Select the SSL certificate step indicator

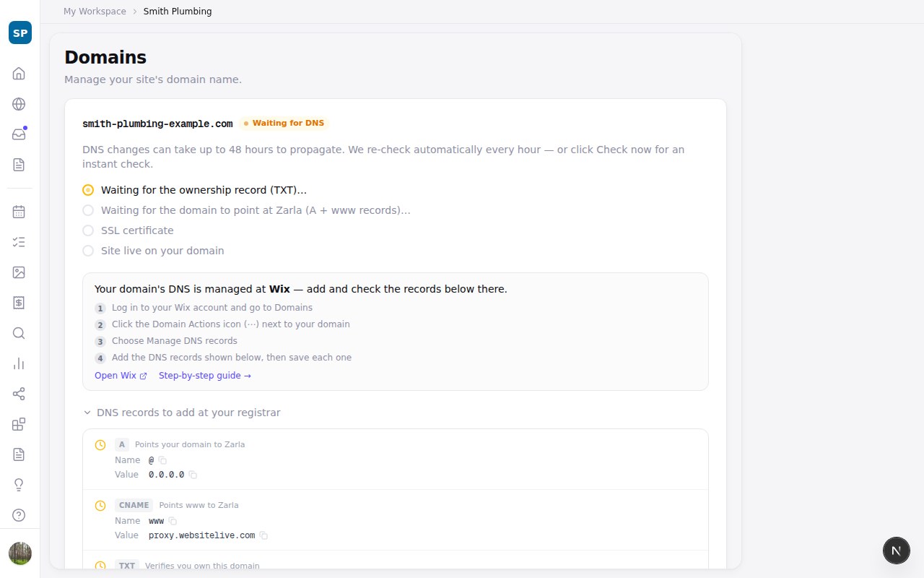coord(88,230)
